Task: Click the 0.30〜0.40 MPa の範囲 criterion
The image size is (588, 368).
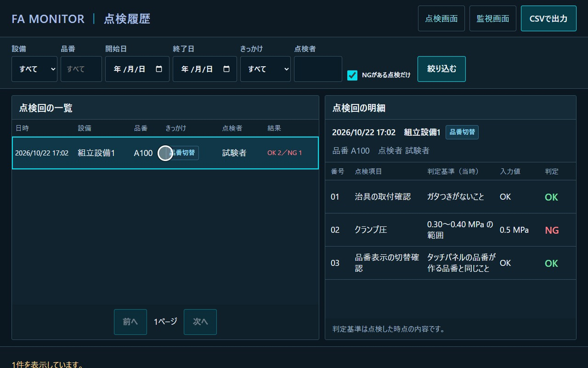Action: tap(460, 230)
